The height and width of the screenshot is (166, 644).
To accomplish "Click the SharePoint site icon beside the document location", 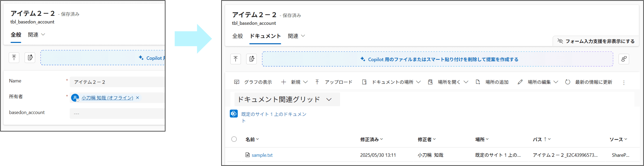I will (234, 114).
